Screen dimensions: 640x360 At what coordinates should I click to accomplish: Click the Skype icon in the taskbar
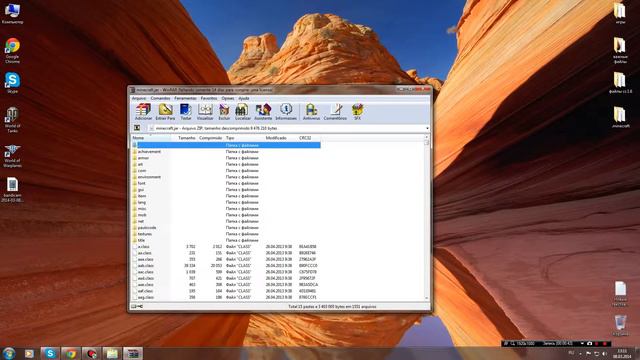point(50,353)
